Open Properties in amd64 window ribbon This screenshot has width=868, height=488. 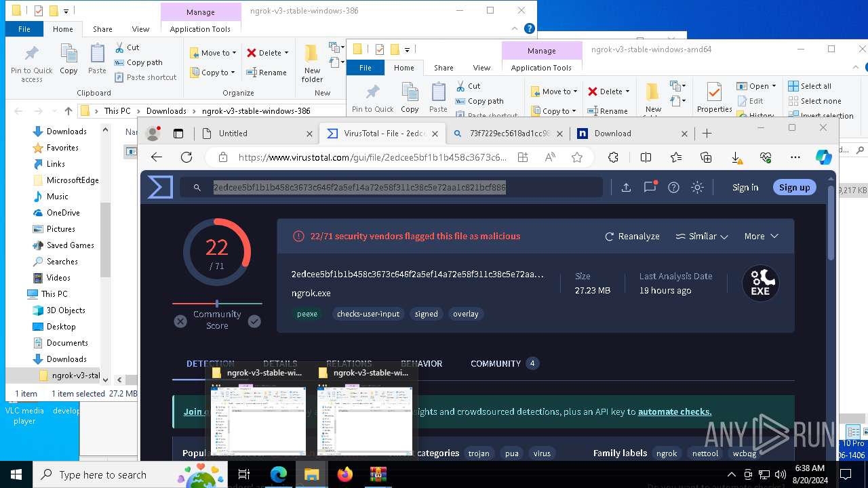(x=714, y=98)
